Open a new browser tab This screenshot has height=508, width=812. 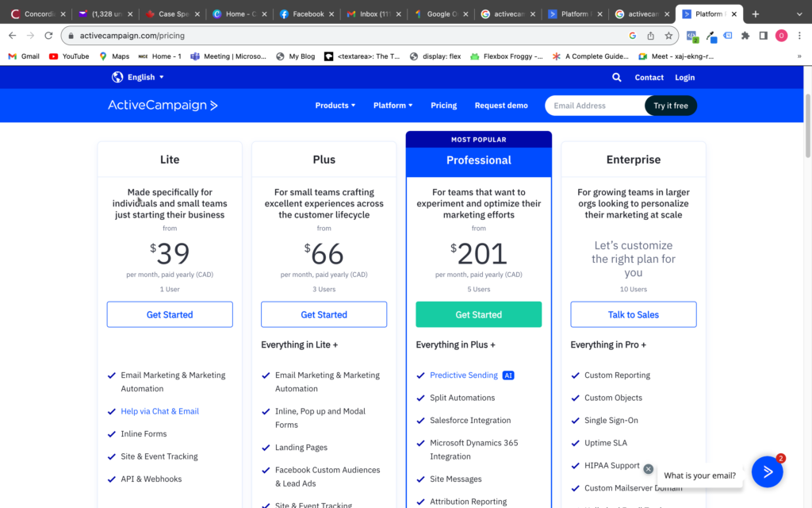point(755,14)
